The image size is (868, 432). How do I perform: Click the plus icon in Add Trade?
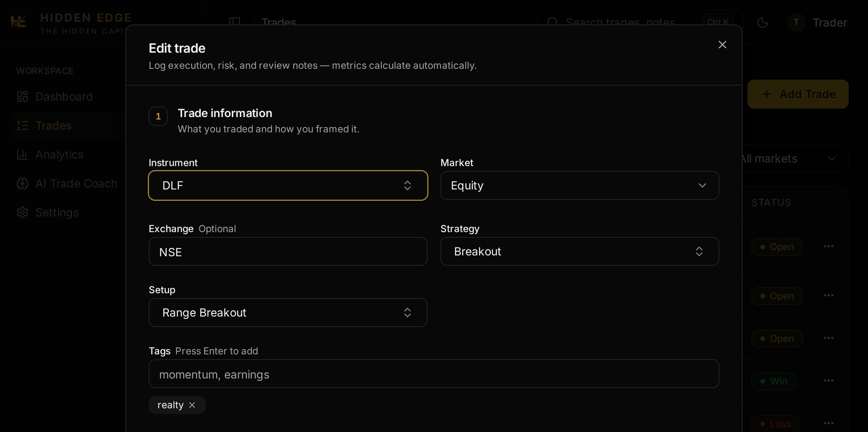click(766, 94)
